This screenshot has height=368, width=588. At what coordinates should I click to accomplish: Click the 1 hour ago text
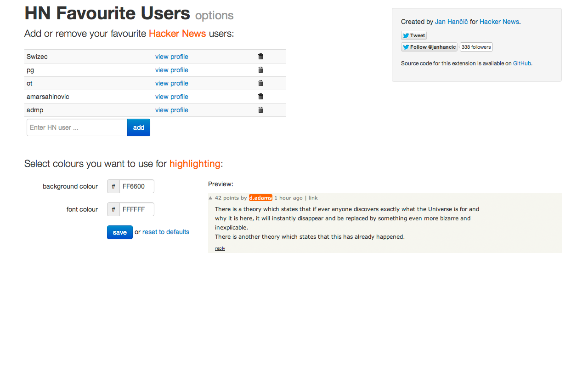pos(288,198)
